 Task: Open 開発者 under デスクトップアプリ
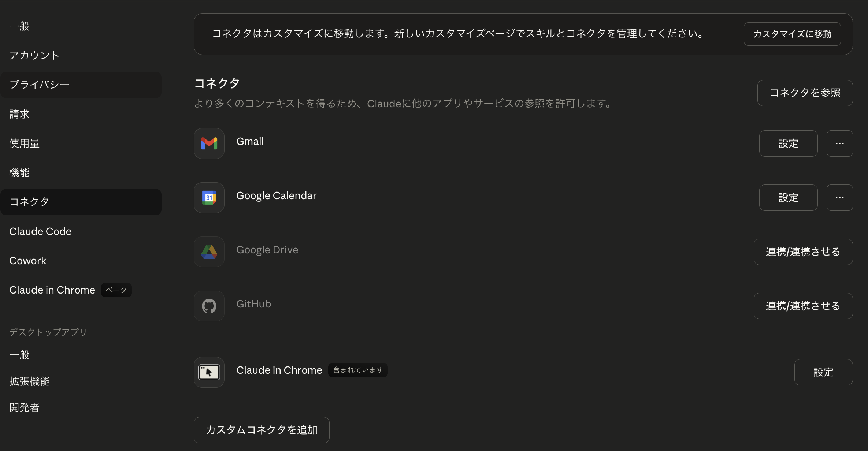(24, 407)
